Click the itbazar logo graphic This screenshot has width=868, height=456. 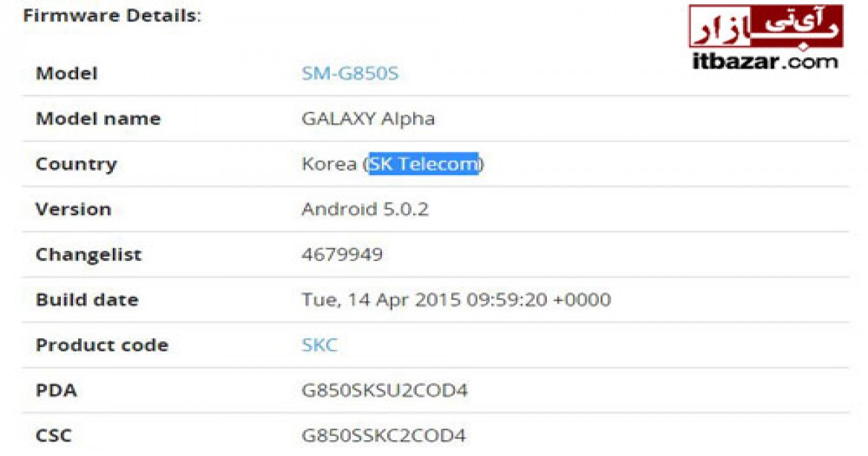765,27
